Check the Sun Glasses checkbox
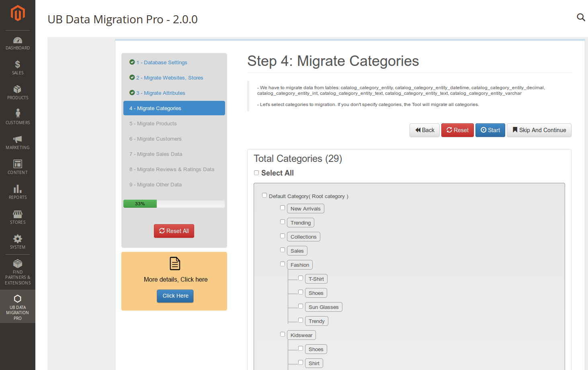 tap(301, 306)
